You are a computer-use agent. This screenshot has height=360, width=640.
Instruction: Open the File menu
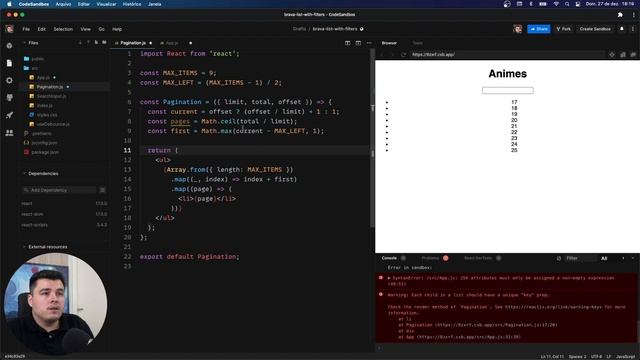(26, 29)
